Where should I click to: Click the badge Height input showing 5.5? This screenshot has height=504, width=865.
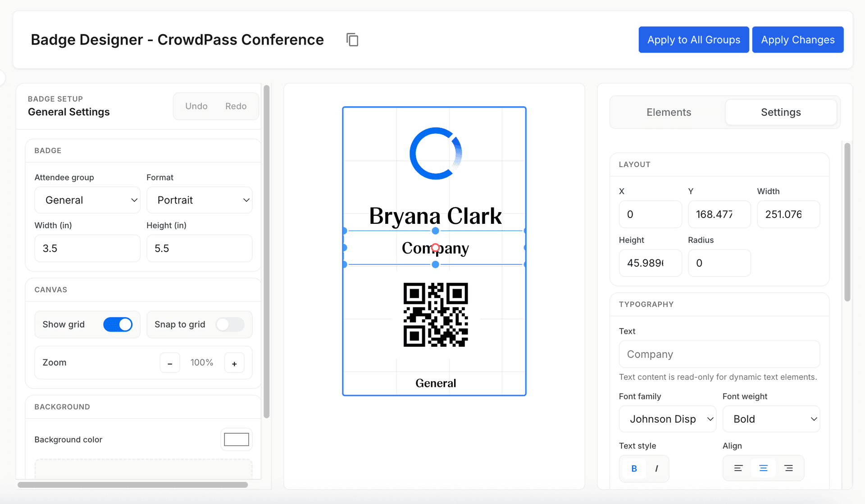click(199, 248)
